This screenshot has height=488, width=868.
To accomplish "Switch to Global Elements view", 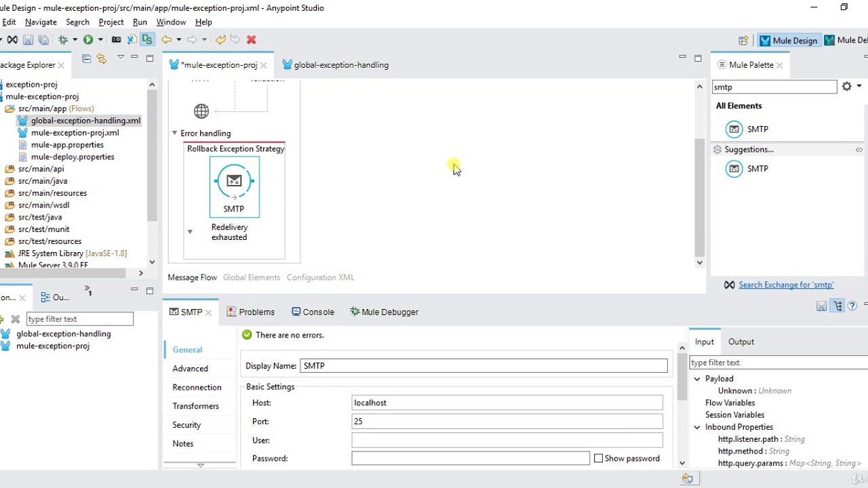I will 252,277.
